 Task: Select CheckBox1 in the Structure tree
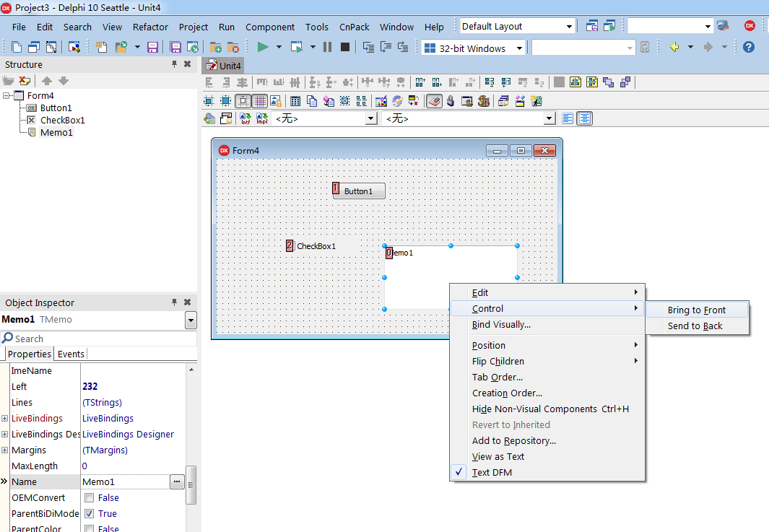pos(62,120)
